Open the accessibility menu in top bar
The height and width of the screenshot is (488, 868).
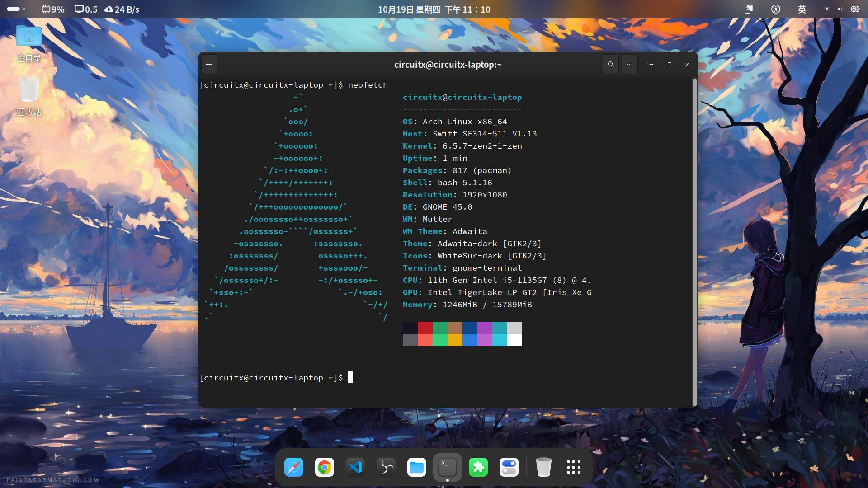[776, 9]
